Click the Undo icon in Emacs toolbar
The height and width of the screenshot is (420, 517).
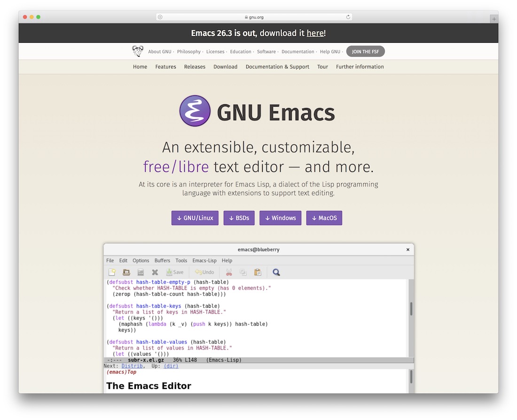pos(204,272)
